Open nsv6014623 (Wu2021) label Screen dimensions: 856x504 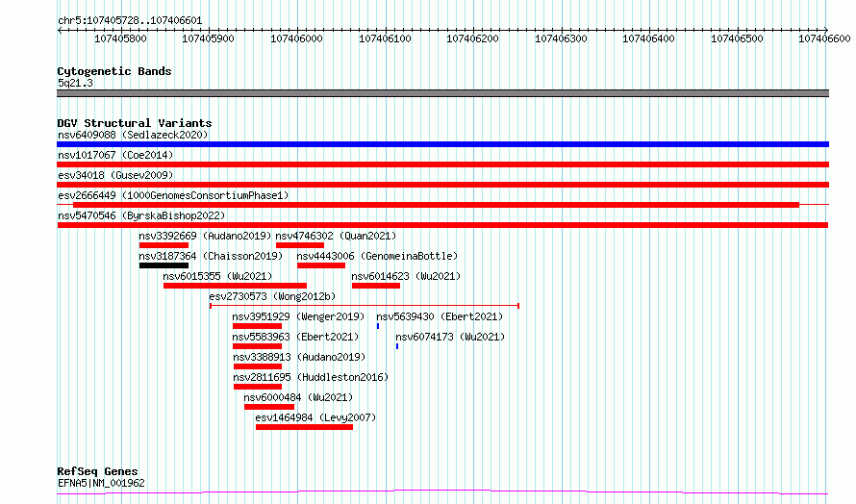[x=406, y=276]
